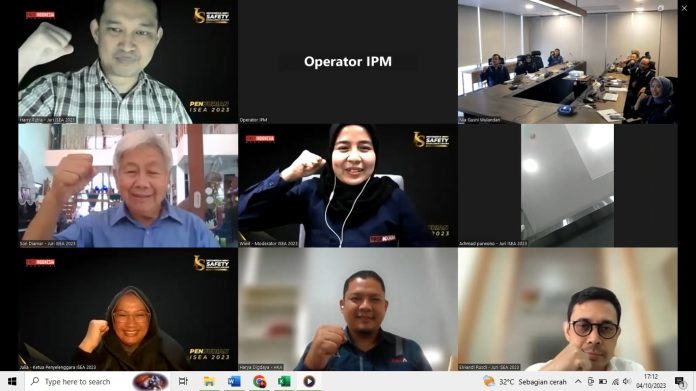Switch to Excel in the taskbar

click(284, 381)
